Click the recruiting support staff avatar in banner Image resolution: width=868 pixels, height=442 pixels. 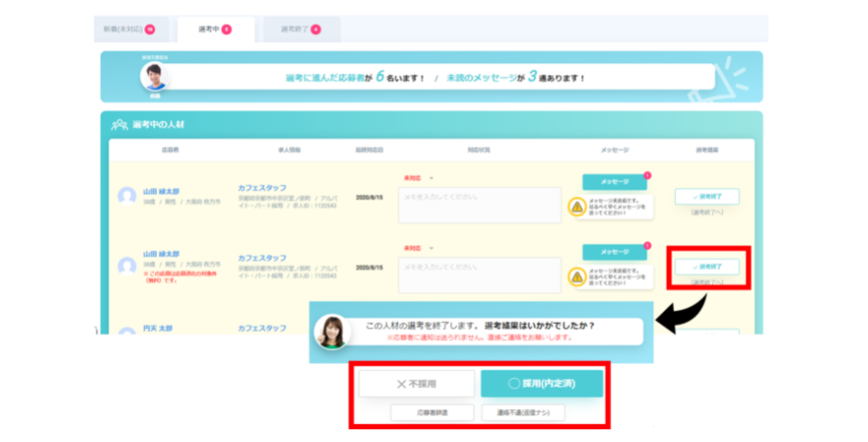[154, 77]
